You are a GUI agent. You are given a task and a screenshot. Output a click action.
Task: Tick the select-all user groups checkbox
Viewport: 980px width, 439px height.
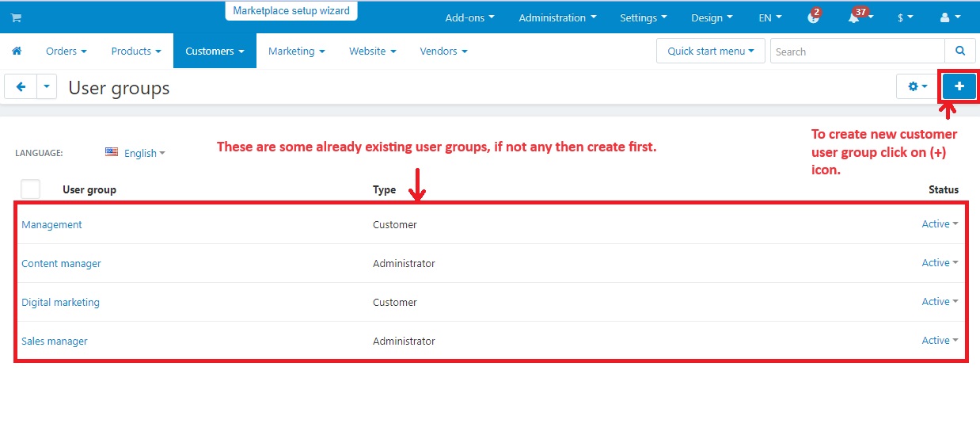click(30, 189)
